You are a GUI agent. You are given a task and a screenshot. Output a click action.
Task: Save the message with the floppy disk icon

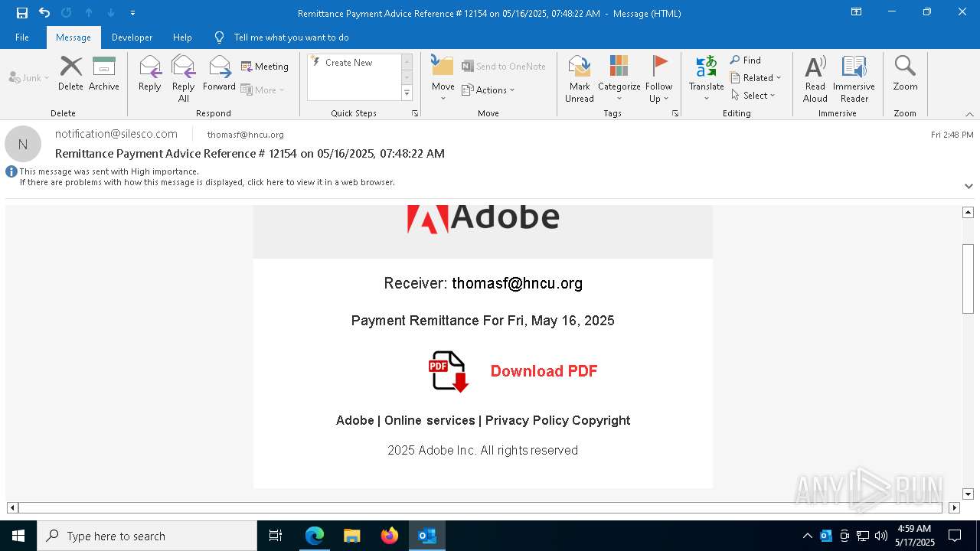[x=22, y=12]
